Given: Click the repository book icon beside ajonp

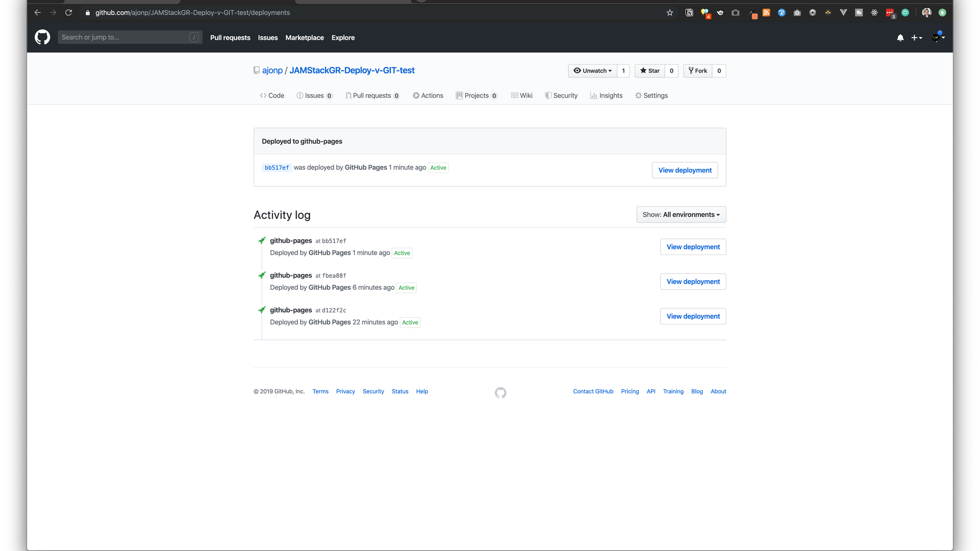Looking at the screenshot, I should 257,70.
